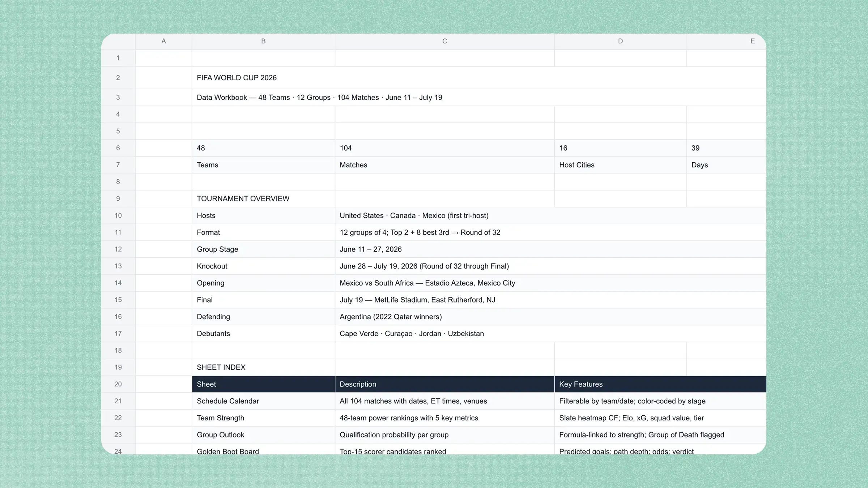Click the 'Description' table header cell

coord(444,384)
